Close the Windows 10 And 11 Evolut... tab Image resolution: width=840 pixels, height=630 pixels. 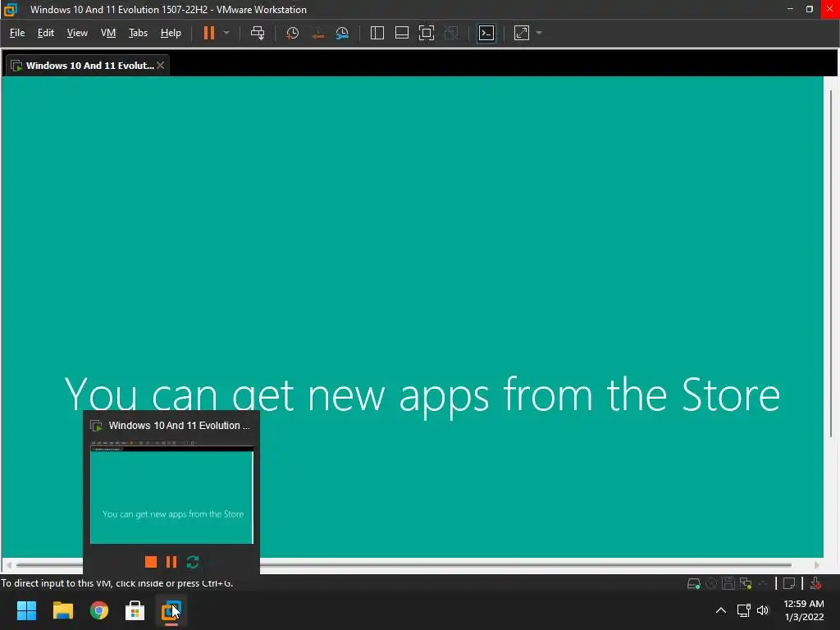tap(160, 66)
